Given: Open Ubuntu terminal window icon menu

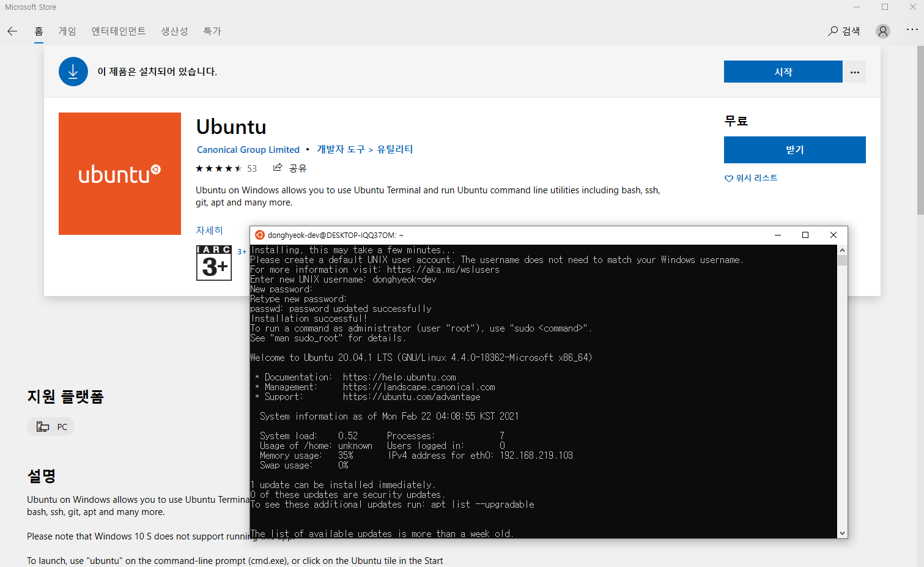Looking at the screenshot, I should pyautogui.click(x=260, y=235).
